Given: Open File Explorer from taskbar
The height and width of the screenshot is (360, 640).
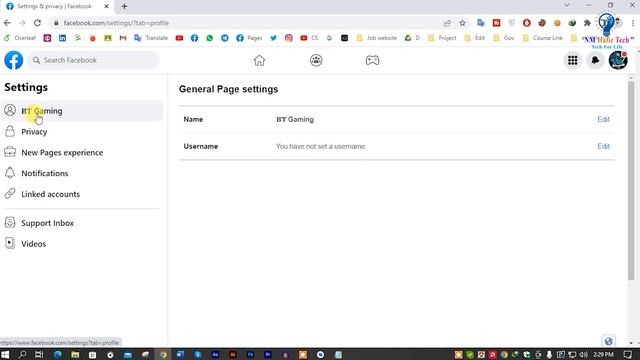Looking at the screenshot, I should pos(75,354).
